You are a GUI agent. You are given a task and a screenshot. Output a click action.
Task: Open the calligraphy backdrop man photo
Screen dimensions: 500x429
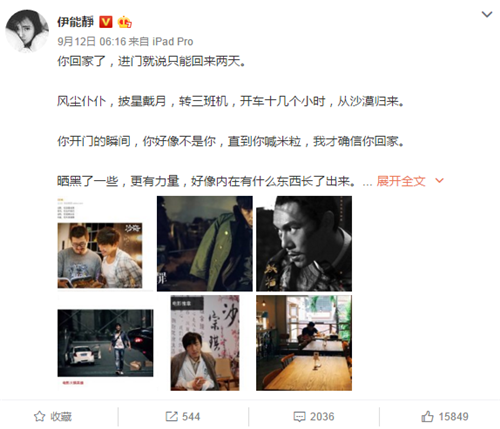point(205,343)
